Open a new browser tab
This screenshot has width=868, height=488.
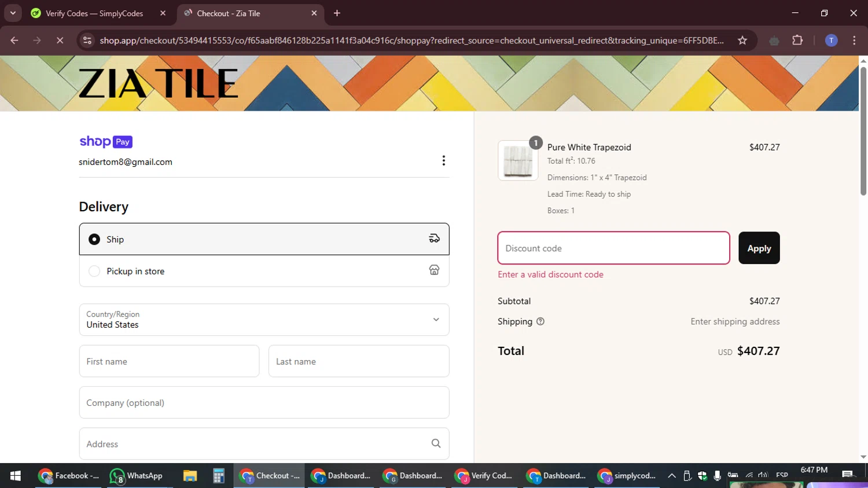click(x=337, y=13)
